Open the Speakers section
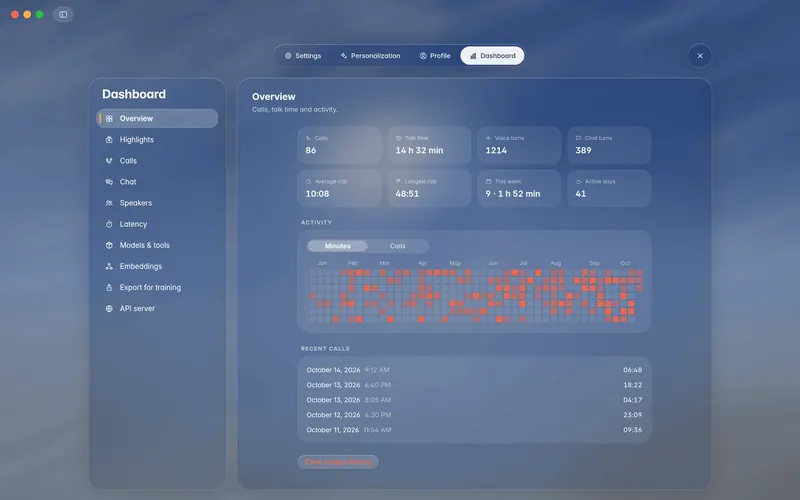The height and width of the screenshot is (500, 800). click(x=157, y=203)
